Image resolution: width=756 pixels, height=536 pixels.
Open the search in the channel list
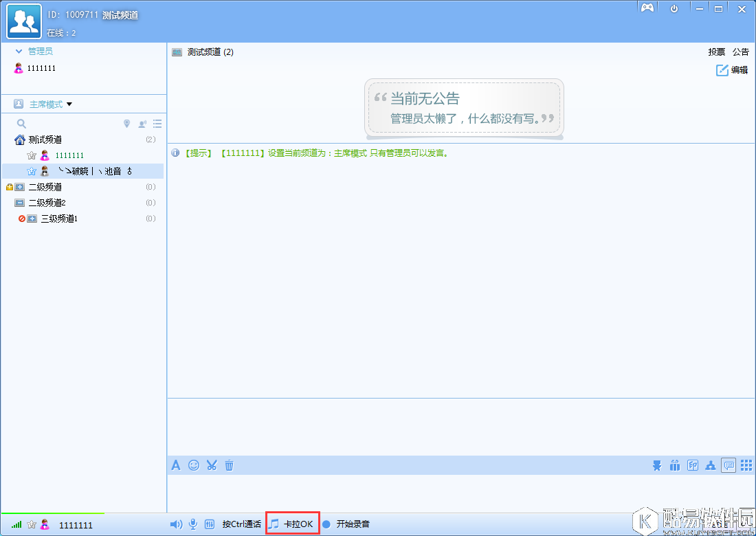pos(21,123)
